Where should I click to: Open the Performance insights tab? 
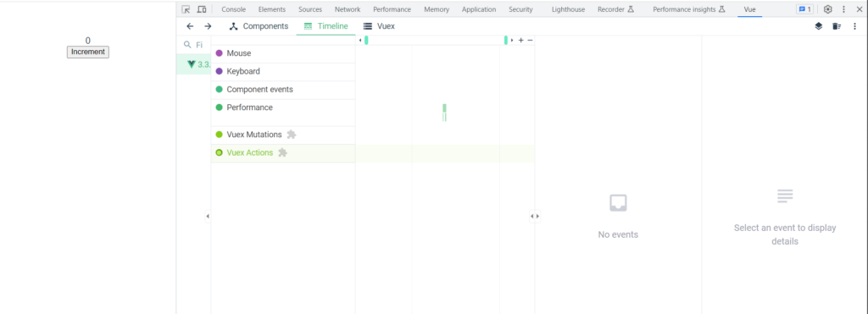[689, 9]
